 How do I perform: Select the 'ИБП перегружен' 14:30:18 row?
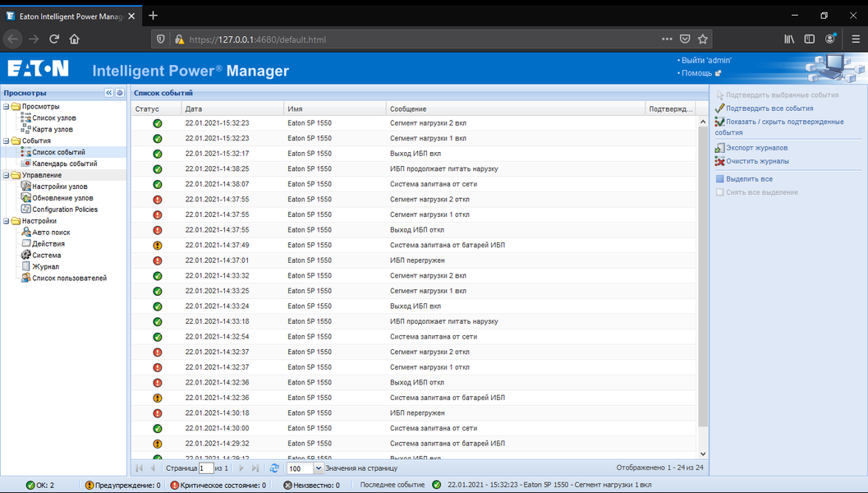coord(414,412)
